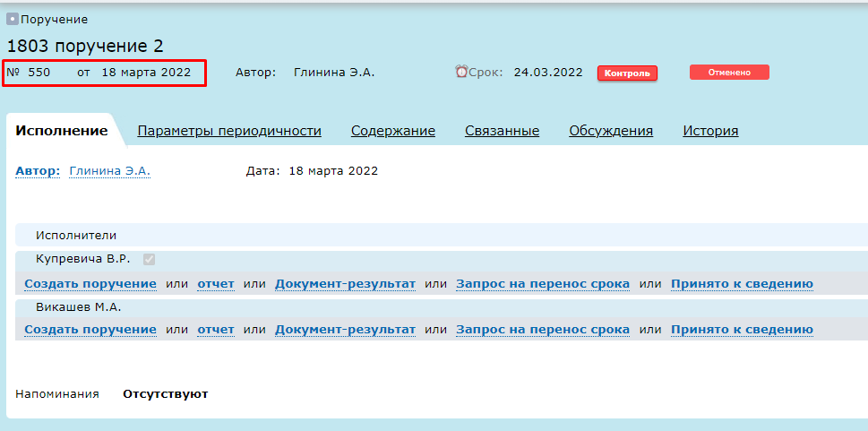The image size is (868, 431).
Task: Click the Отсутствуют reminders value
Action: [x=166, y=394]
